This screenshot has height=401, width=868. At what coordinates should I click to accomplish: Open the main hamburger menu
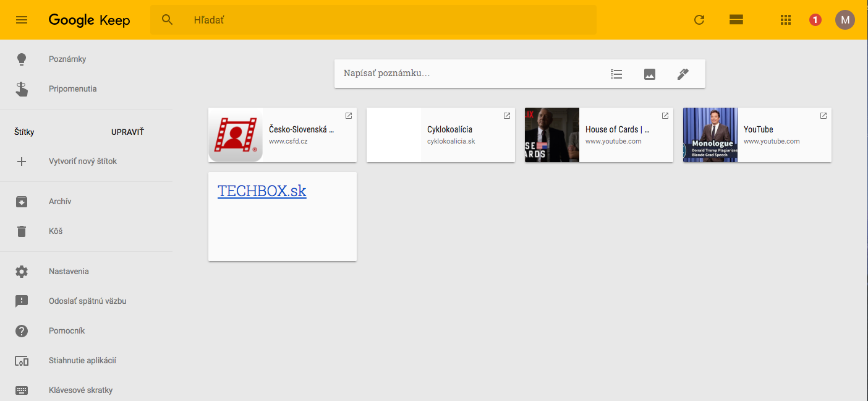tap(22, 20)
